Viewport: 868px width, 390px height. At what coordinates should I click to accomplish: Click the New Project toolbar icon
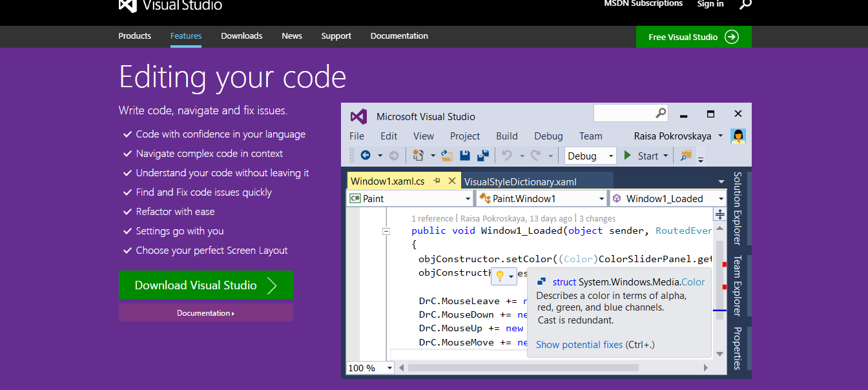(418, 156)
